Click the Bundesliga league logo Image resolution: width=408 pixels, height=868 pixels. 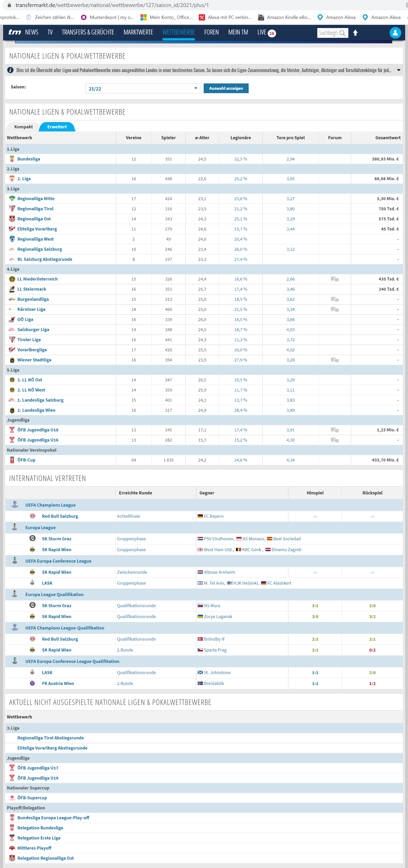pyautogui.click(x=12, y=159)
